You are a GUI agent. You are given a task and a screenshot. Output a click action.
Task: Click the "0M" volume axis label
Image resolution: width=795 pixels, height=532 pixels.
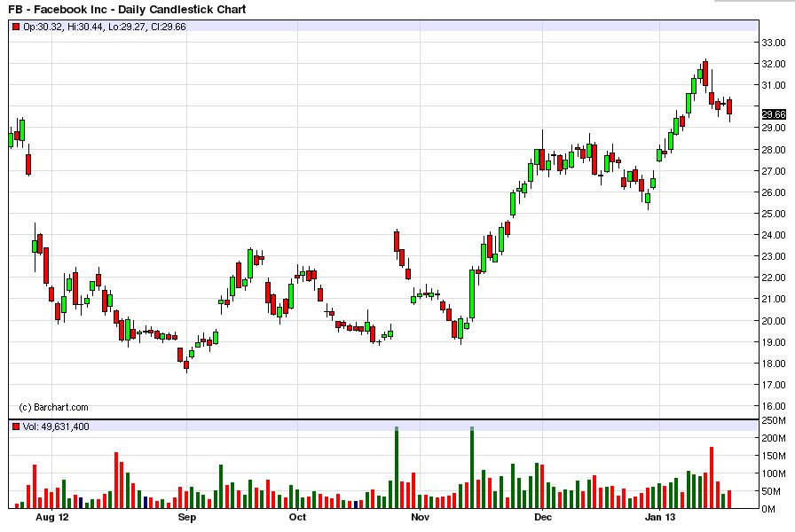coord(768,509)
